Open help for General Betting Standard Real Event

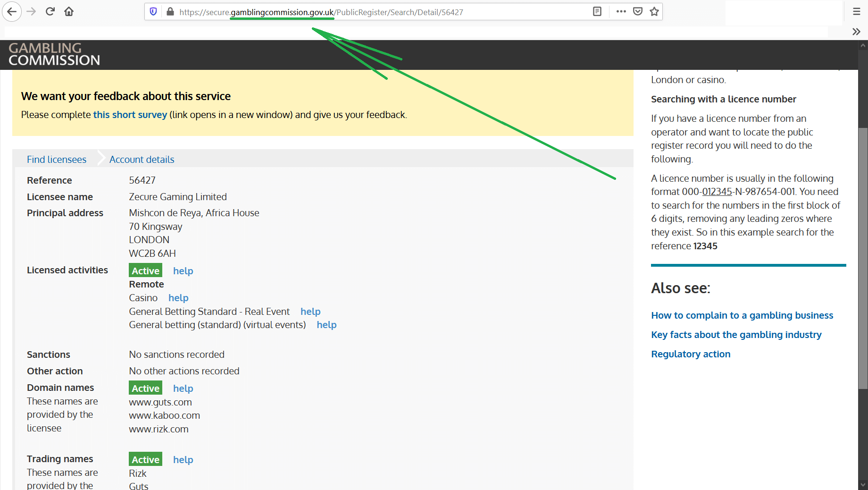pyautogui.click(x=310, y=312)
